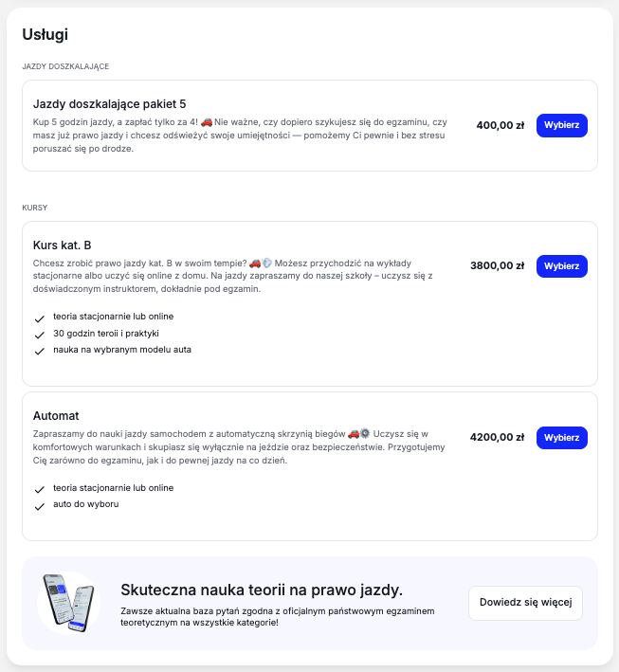The image size is (619, 672).
Task: Click the "Usługi" page heading
Action: tap(45, 35)
